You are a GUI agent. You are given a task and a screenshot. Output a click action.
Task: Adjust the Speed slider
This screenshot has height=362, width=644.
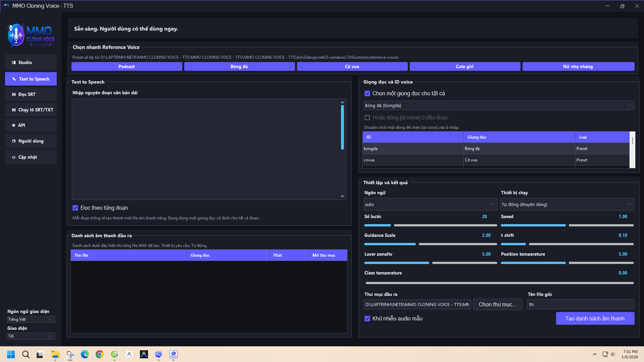pyautogui.click(x=567, y=225)
